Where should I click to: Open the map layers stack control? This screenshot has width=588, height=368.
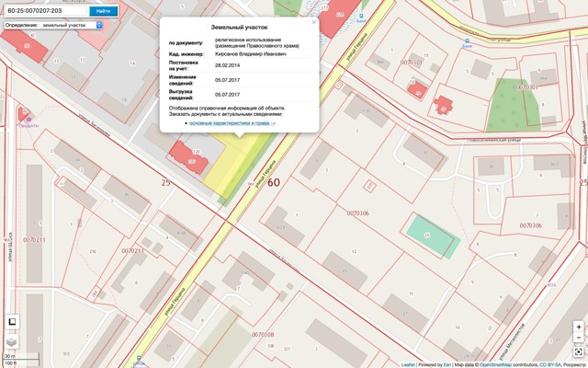pyautogui.click(x=12, y=340)
